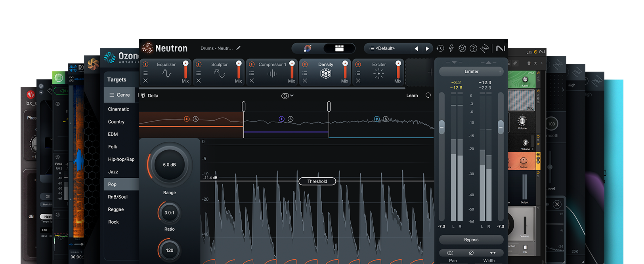Open the <Default> preset dropdown
Screen dimensions: 644x264
pos(386,48)
